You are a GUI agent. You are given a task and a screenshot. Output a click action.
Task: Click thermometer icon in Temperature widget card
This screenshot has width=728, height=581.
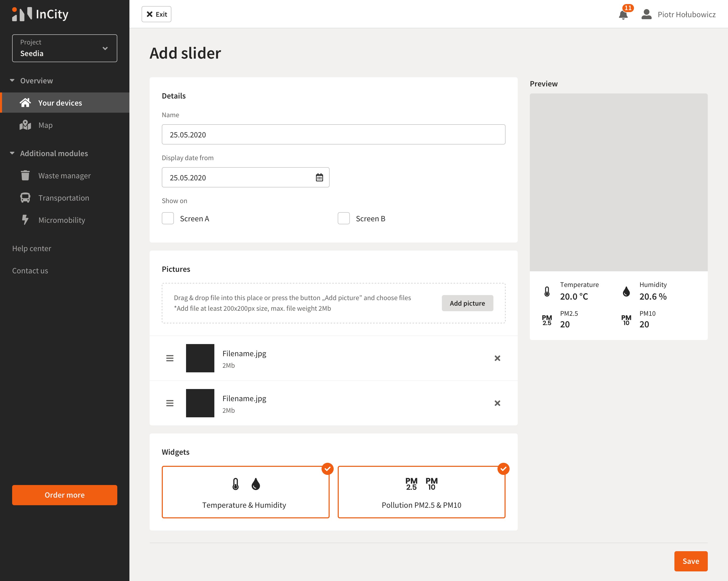coord(236,484)
